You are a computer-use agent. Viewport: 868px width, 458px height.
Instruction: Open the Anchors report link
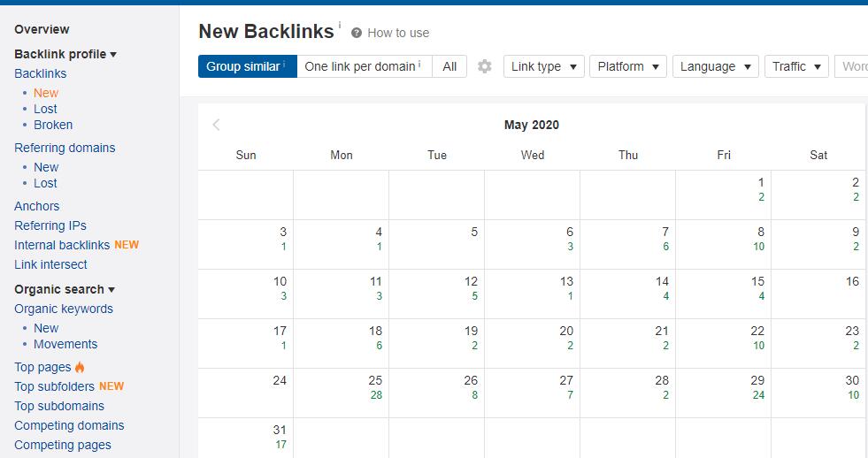(37, 206)
